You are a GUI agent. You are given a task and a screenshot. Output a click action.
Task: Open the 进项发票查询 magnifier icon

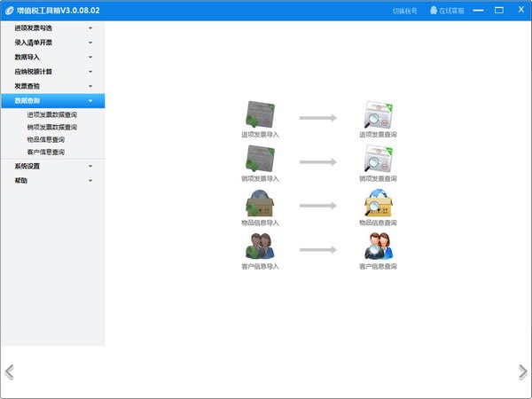(378, 114)
